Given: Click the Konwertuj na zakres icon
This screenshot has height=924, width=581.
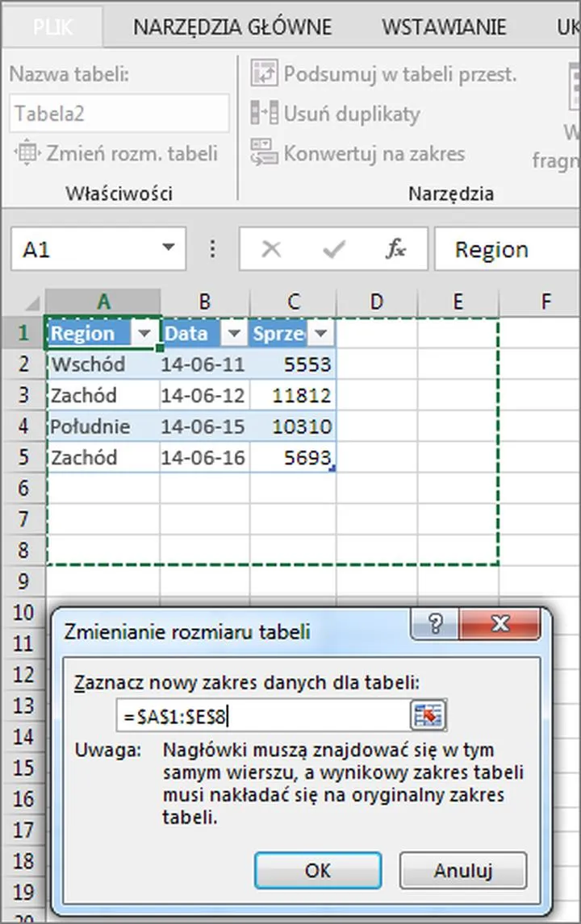Looking at the screenshot, I should coord(264,153).
